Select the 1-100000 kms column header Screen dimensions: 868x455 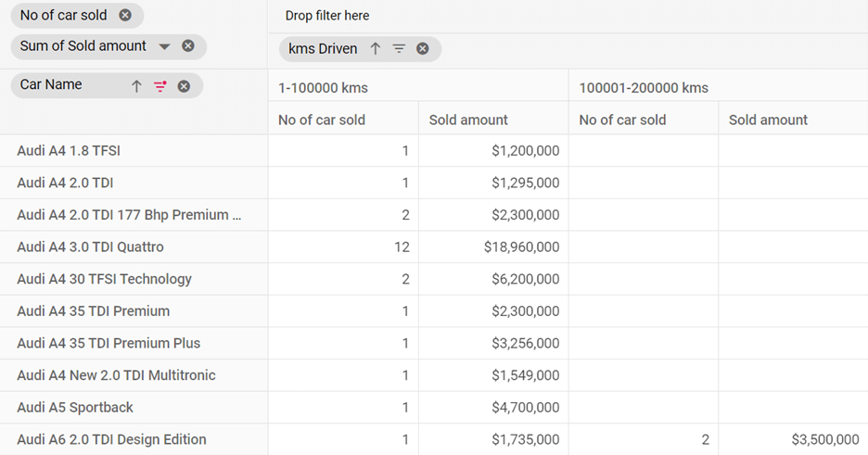click(x=418, y=87)
